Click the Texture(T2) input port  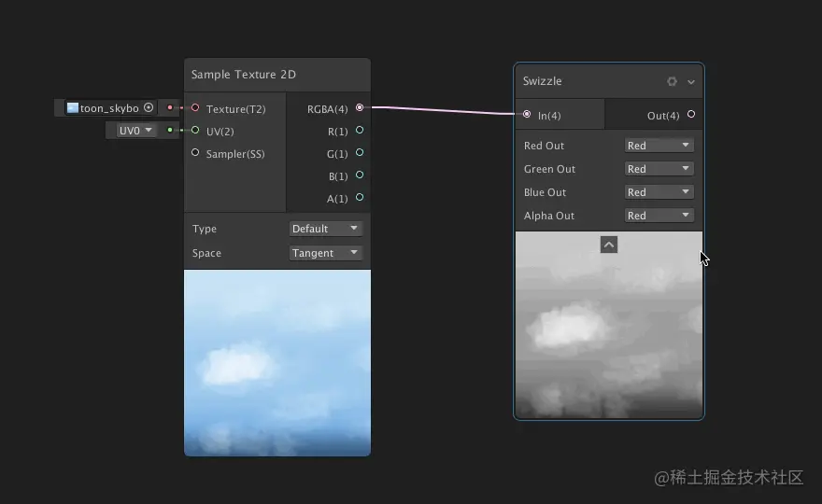pos(195,107)
